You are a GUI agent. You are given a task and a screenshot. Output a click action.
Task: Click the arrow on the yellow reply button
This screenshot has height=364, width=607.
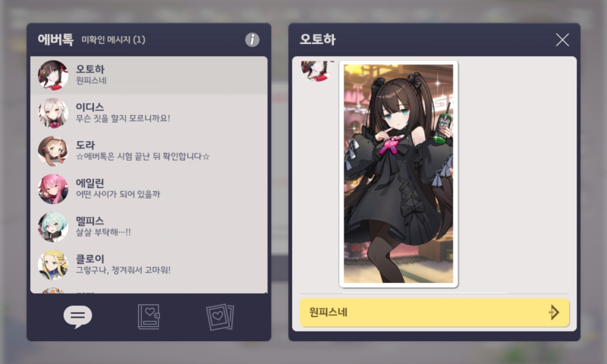point(554,312)
